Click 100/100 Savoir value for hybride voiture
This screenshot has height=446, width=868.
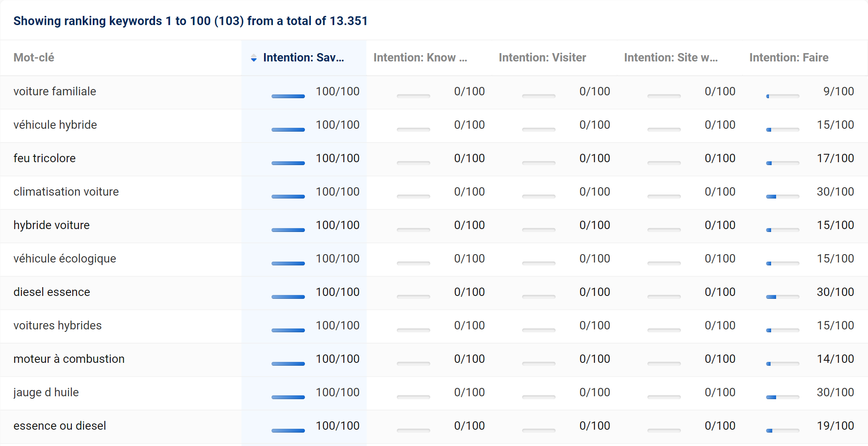pyautogui.click(x=338, y=225)
